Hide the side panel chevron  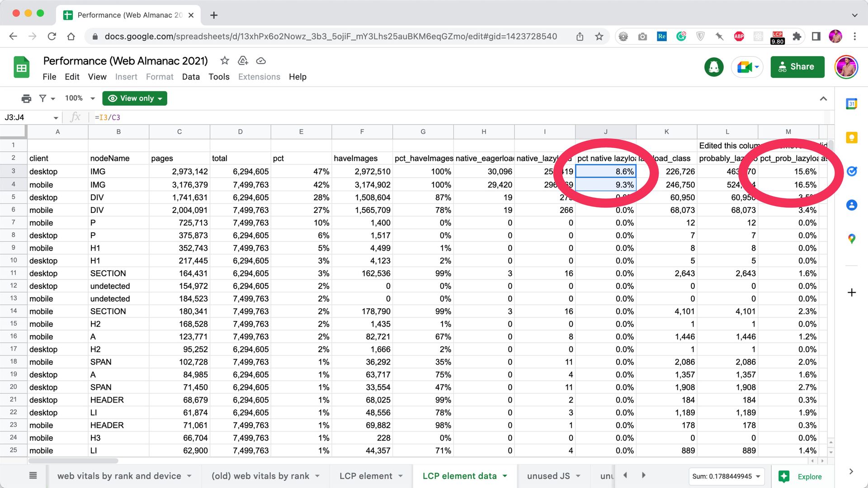(x=851, y=472)
